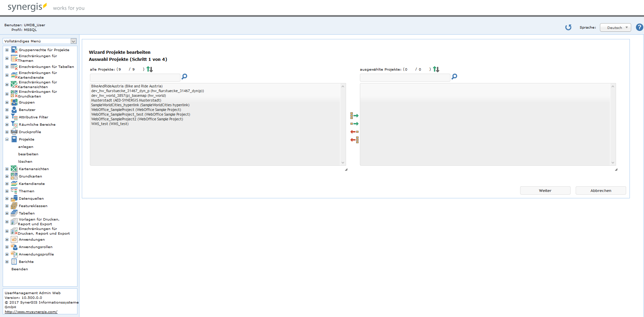The width and height of the screenshot is (644, 317).
Task: Click the Themen icon in the tree
Action: [x=14, y=191]
